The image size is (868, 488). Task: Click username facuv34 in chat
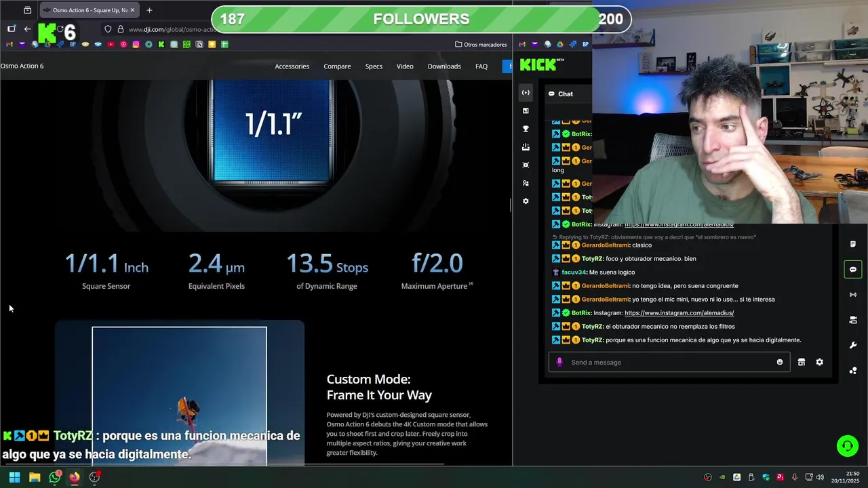click(x=574, y=272)
